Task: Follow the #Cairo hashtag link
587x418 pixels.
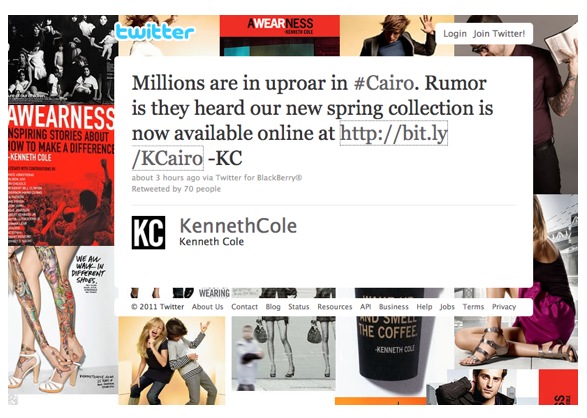Action: 384,83
